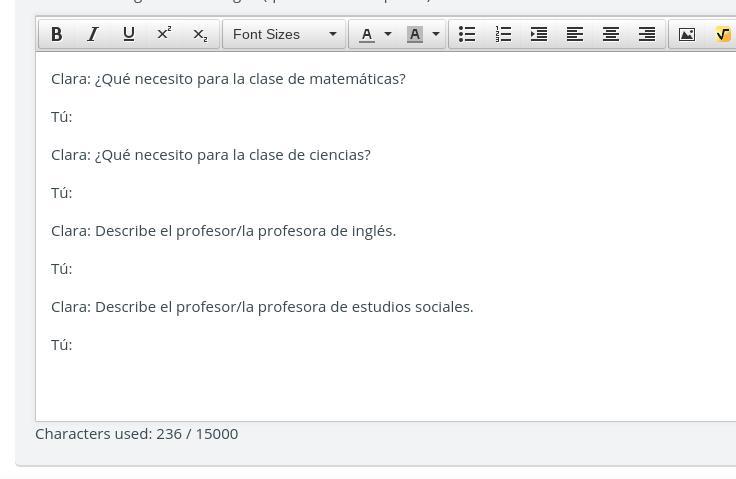Image resolution: width=736 pixels, height=479 pixels.
Task: Toggle underline formatting
Action: [x=129, y=34]
